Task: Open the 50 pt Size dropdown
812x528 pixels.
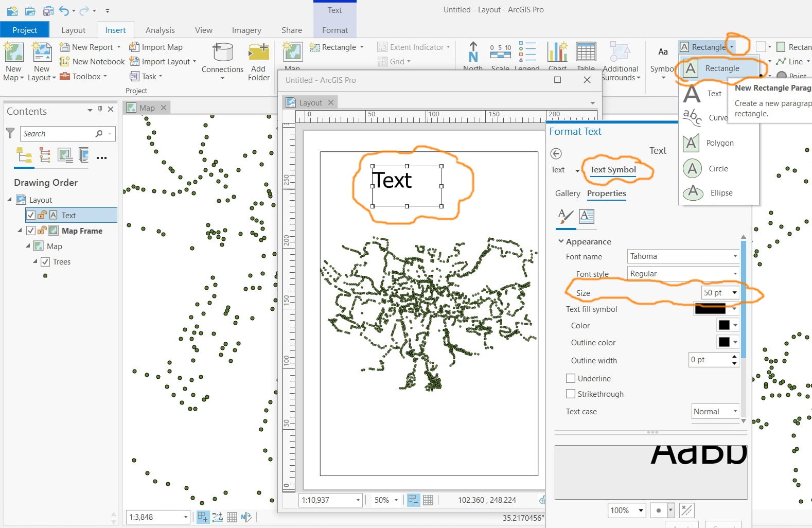Action: pos(720,292)
